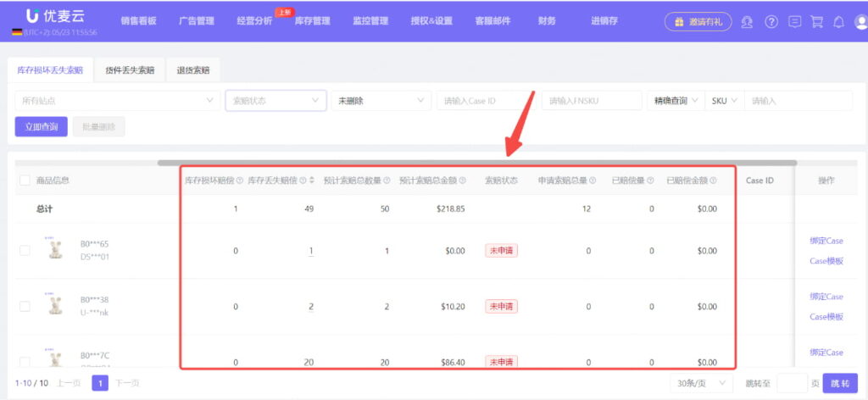The image size is (868, 400).
Task: Check the row checkbox for B0***7C
Action: pos(25,362)
